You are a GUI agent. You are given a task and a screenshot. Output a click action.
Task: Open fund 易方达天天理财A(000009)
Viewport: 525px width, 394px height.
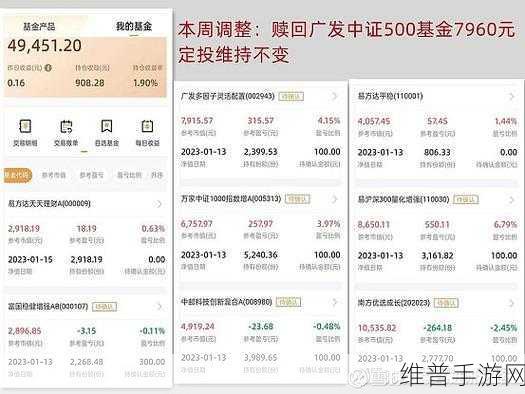[x=49, y=204]
